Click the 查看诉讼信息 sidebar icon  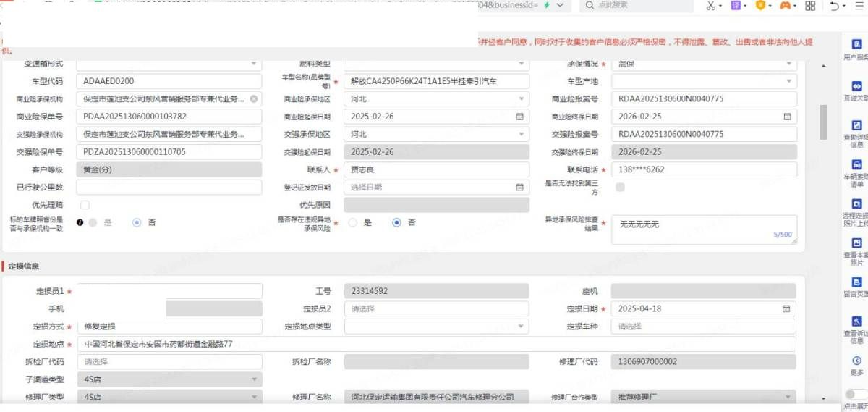click(856, 322)
